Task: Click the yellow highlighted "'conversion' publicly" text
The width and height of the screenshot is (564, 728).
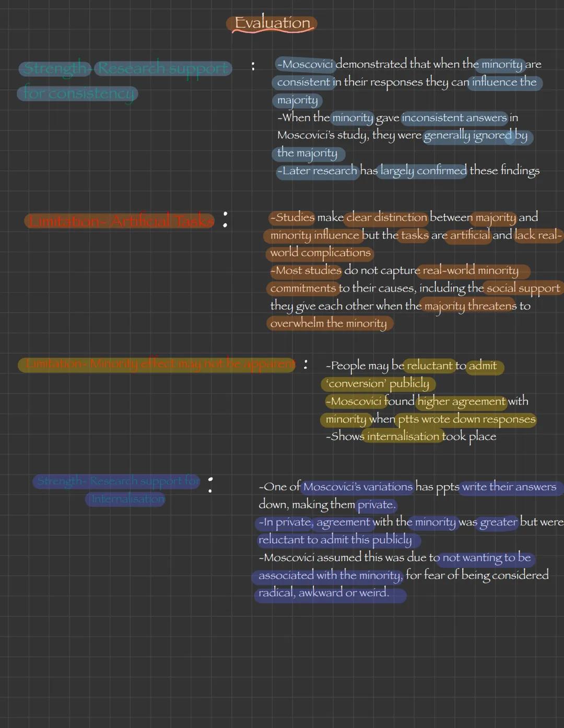Action: [378, 384]
